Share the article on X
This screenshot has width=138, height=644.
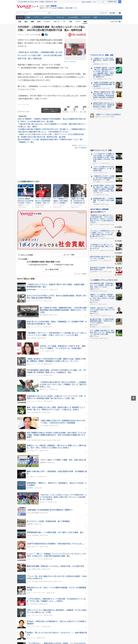[x=43, y=35]
